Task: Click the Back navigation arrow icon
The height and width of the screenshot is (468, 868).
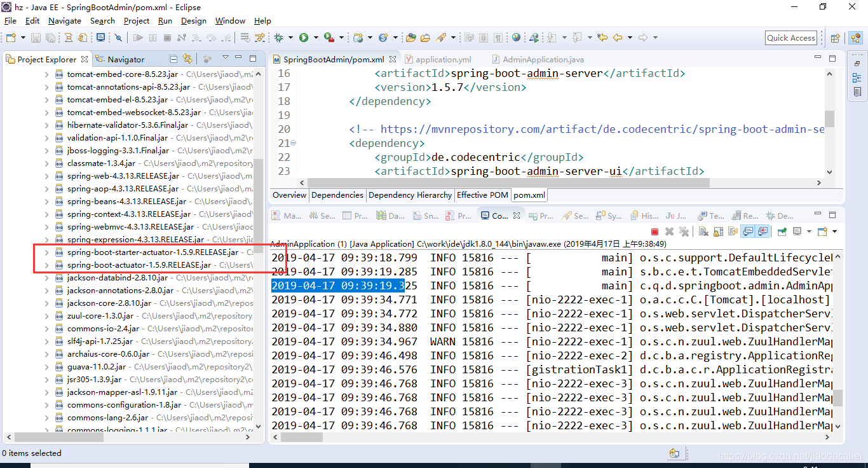Action: click(x=618, y=38)
